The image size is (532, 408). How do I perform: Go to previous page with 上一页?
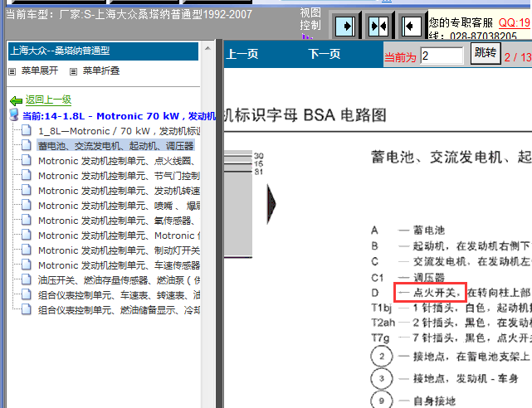pos(242,54)
